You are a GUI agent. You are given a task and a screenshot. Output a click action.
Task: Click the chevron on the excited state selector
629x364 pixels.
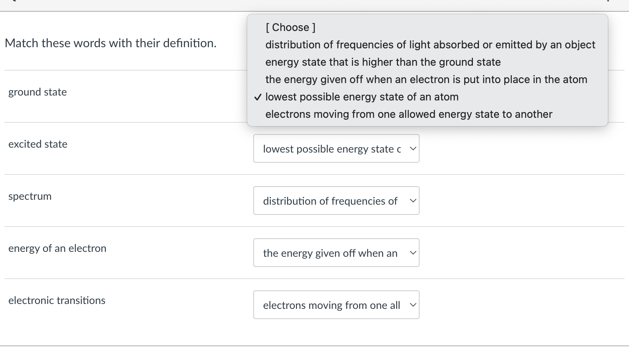point(413,148)
